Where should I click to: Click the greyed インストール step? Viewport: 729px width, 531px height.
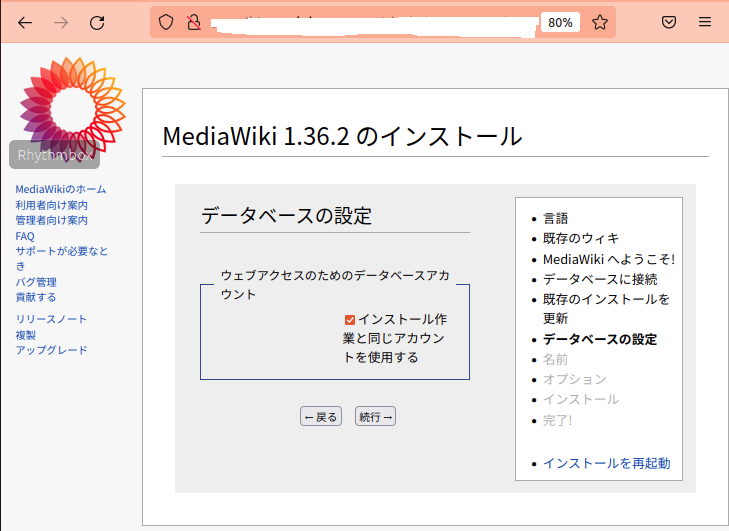pos(581,399)
